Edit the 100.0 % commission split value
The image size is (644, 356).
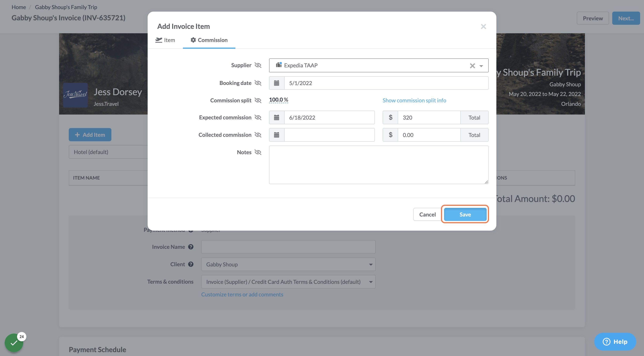pos(278,100)
